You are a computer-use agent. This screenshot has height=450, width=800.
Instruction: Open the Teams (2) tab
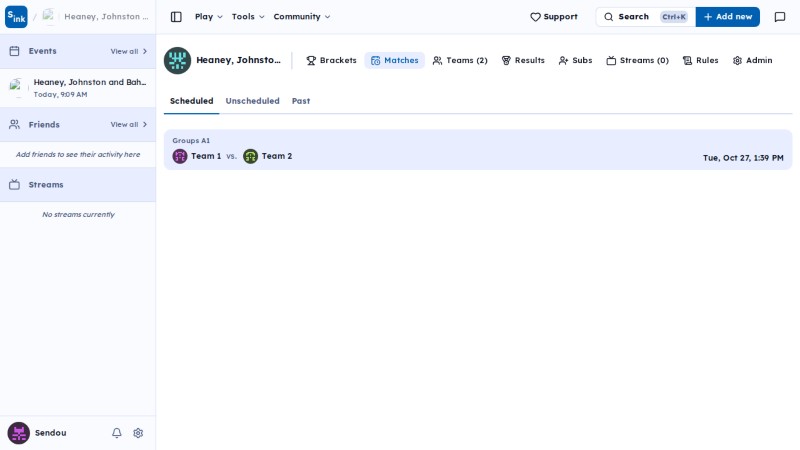(460, 60)
